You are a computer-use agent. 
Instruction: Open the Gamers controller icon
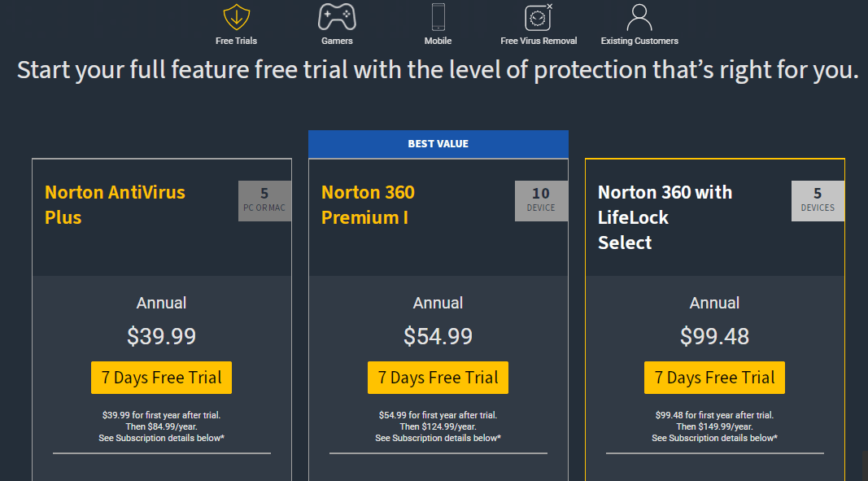tap(337, 17)
